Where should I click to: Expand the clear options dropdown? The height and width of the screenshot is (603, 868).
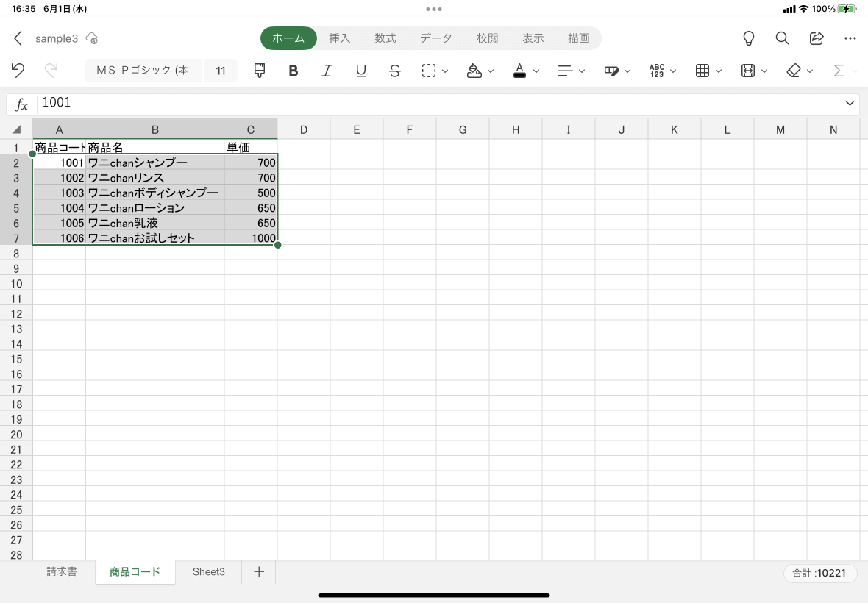(x=810, y=71)
